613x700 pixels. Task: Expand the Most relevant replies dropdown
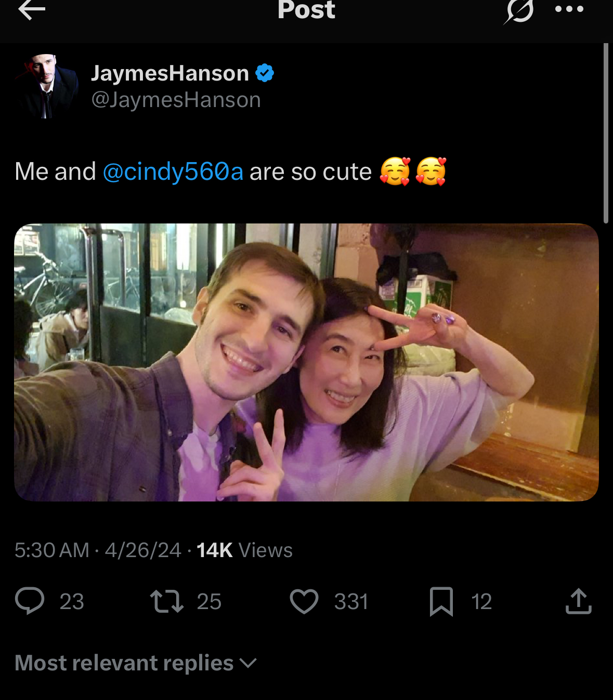[136, 663]
